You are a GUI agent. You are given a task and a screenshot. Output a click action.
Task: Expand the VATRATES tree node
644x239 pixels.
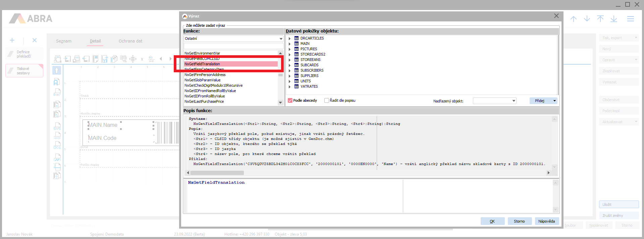click(289, 86)
